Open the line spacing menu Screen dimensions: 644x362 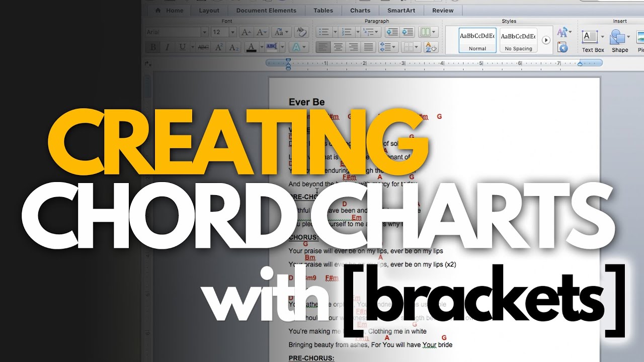(388, 47)
